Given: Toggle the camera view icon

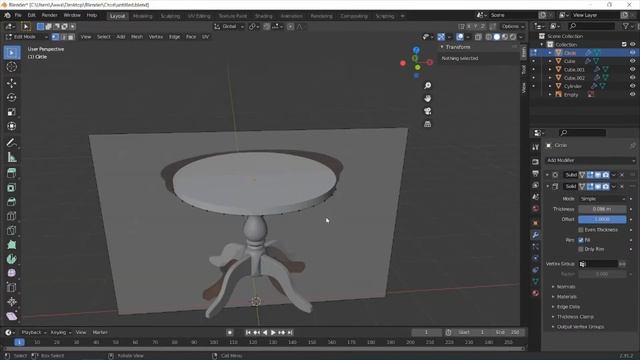Looking at the screenshot, I should (427, 111).
